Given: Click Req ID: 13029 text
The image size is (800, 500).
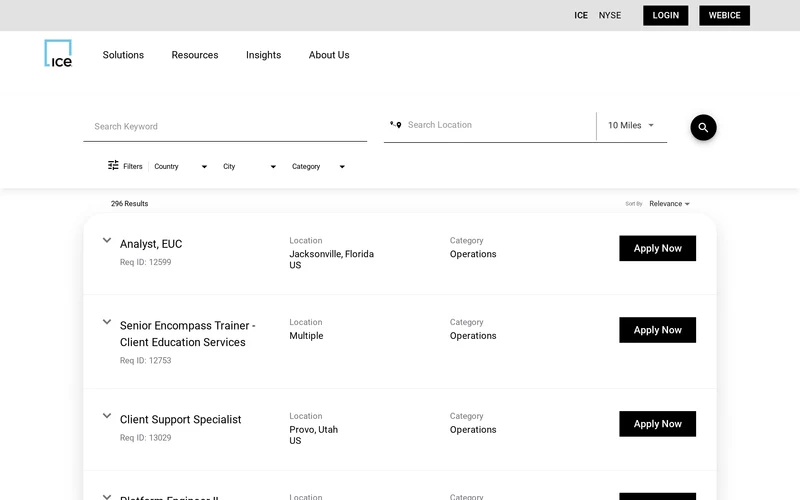Looking at the screenshot, I should click(145, 438).
